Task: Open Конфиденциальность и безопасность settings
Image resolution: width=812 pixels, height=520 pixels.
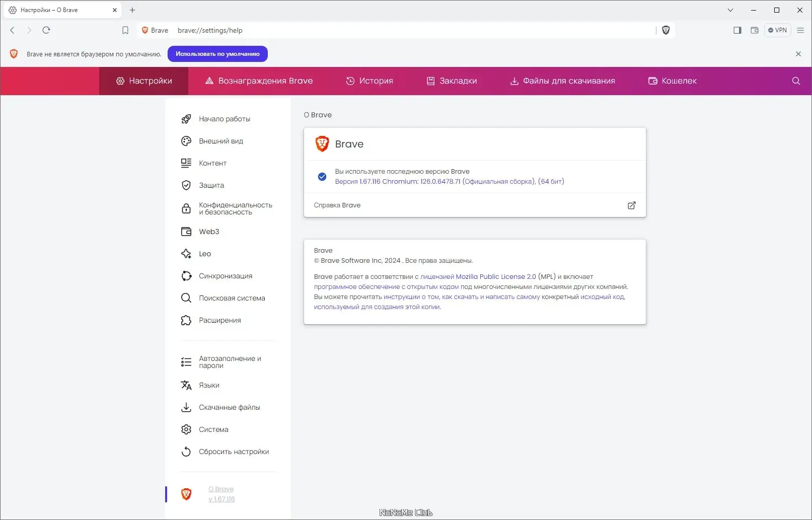Action: (236, 208)
